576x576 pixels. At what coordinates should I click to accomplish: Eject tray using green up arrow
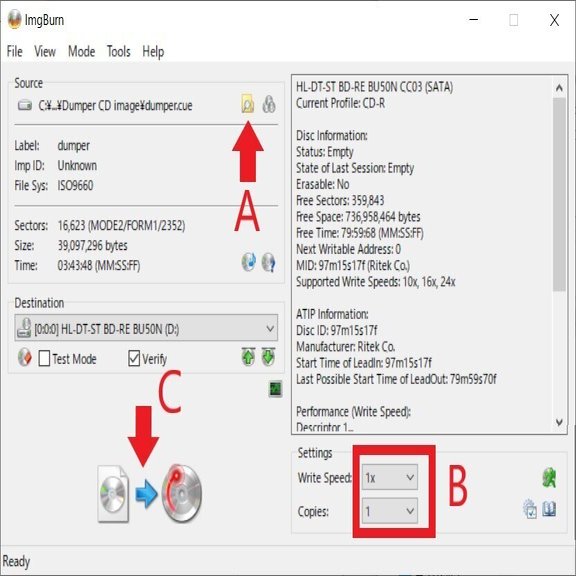[248, 356]
